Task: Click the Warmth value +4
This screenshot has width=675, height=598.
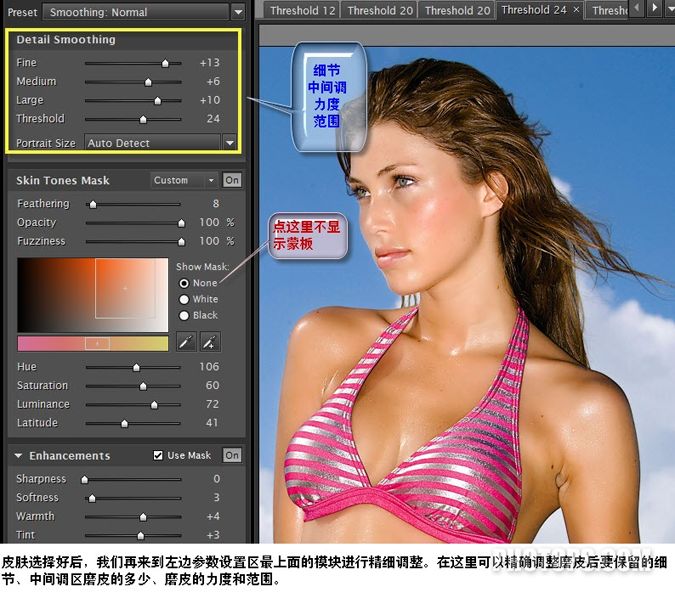Action: click(x=213, y=516)
